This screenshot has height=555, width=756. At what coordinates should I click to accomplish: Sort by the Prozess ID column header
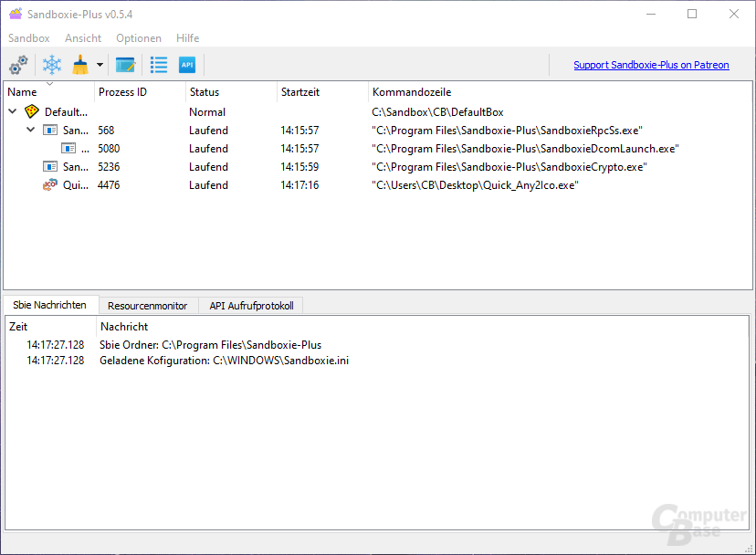140,92
